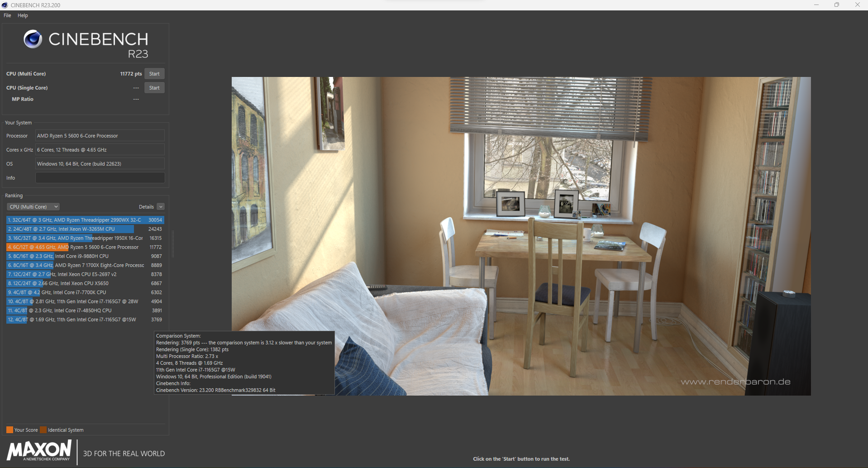Image resolution: width=868 pixels, height=468 pixels.
Task: Start the CPU Single Core test
Action: click(154, 88)
